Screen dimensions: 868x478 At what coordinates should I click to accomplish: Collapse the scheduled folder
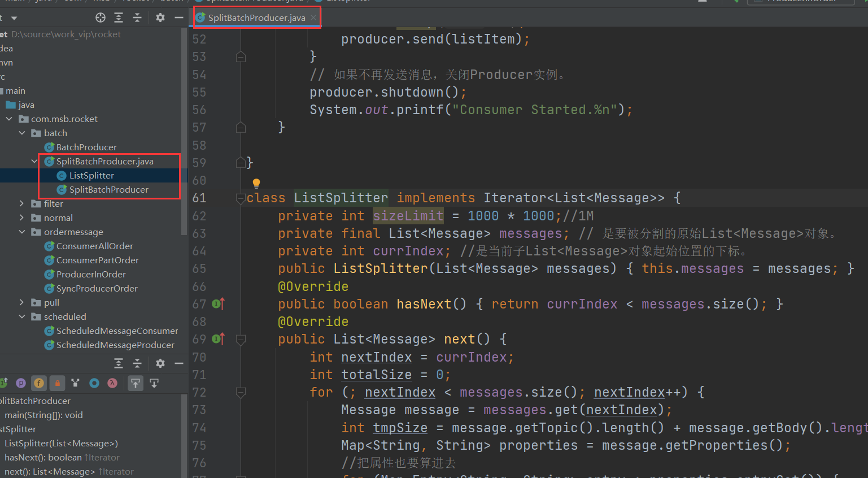tap(22, 316)
